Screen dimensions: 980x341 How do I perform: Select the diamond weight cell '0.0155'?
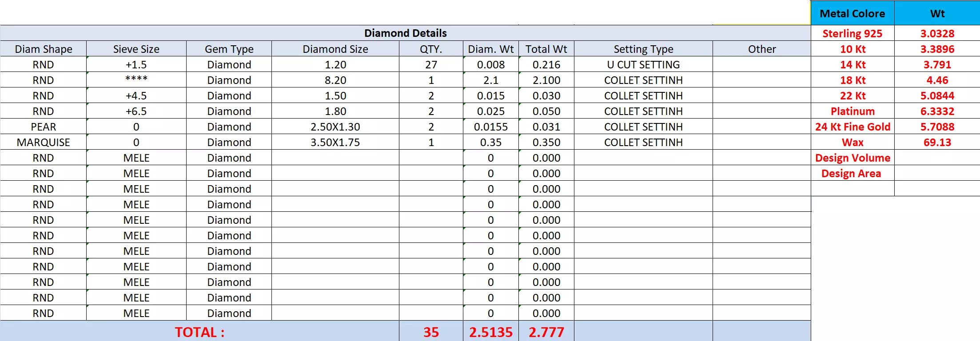click(x=491, y=127)
